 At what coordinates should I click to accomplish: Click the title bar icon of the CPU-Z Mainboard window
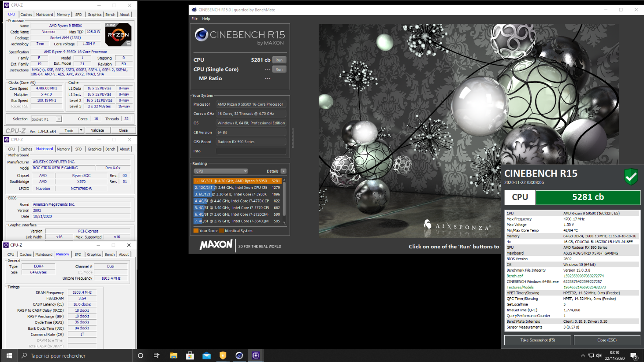[6, 140]
